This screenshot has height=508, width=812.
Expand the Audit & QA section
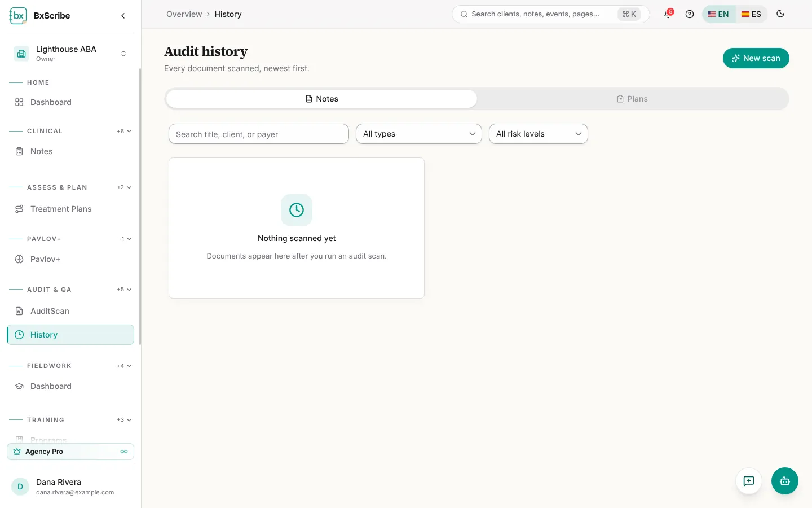(125, 290)
